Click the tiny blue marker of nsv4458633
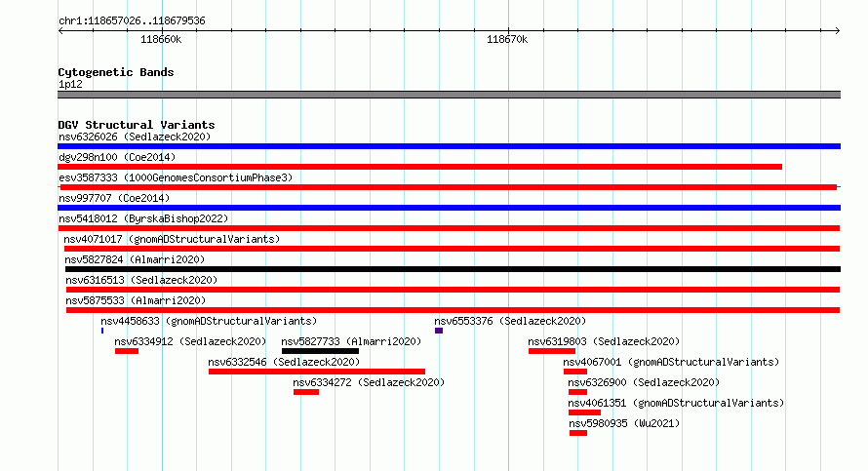868x471 pixels. (x=102, y=331)
